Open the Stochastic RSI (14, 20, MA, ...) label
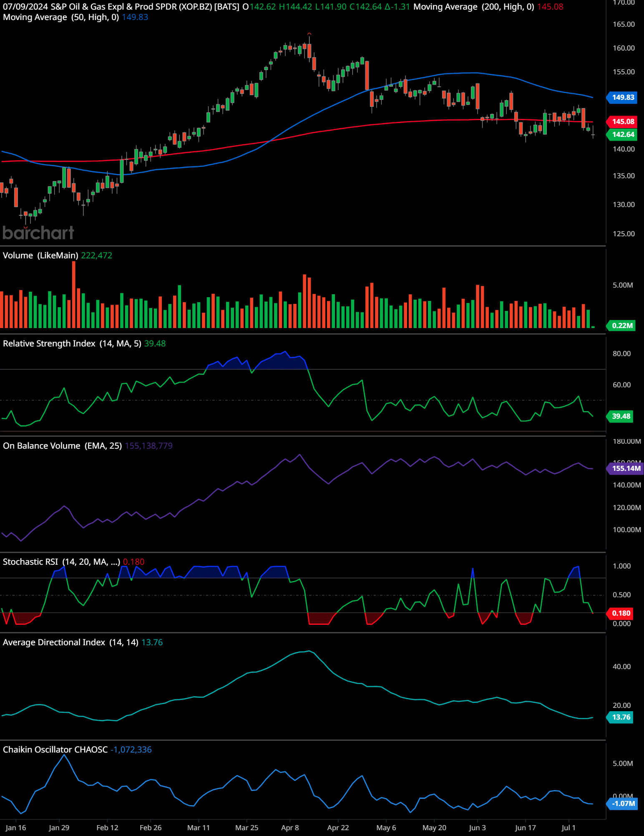644x836 pixels. [62, 562]
